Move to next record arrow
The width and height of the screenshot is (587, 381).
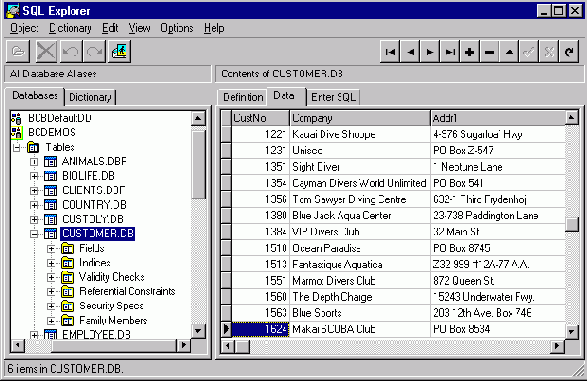pyautogui.click(x=430, y=52)
